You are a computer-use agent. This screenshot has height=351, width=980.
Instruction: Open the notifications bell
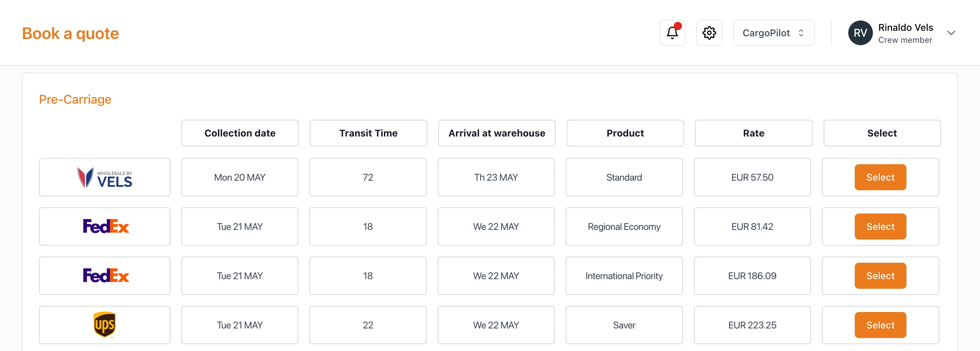pos(672,33)
